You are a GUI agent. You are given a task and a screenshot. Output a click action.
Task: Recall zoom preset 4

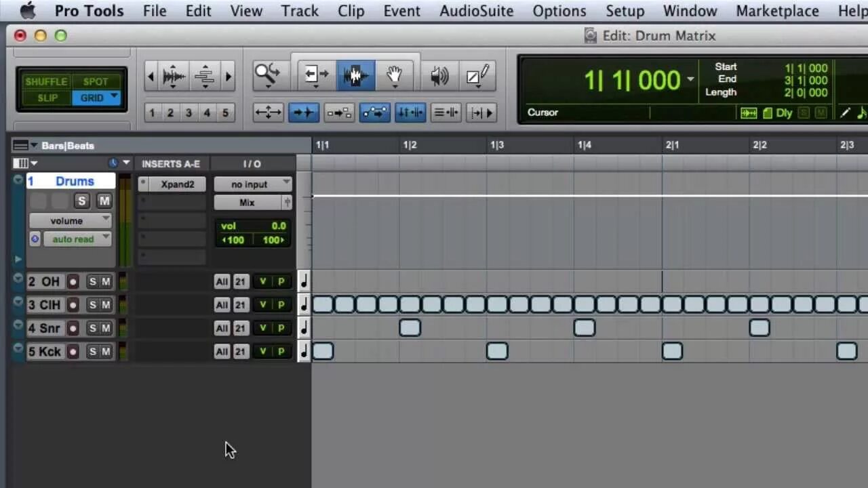coord(207,113)
